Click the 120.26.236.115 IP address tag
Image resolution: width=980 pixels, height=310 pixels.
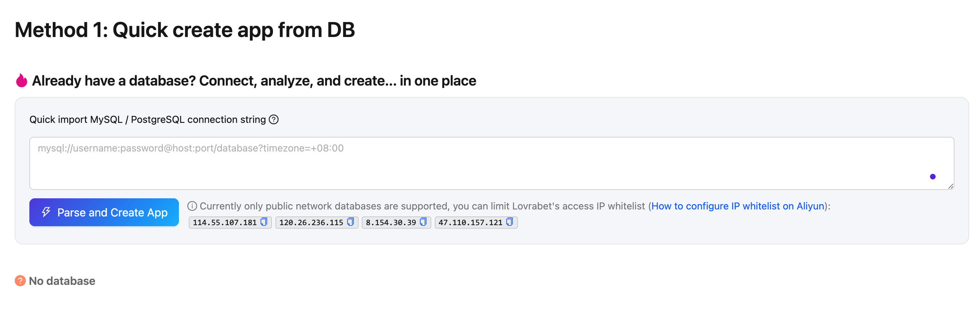click(x=317, y=222)
